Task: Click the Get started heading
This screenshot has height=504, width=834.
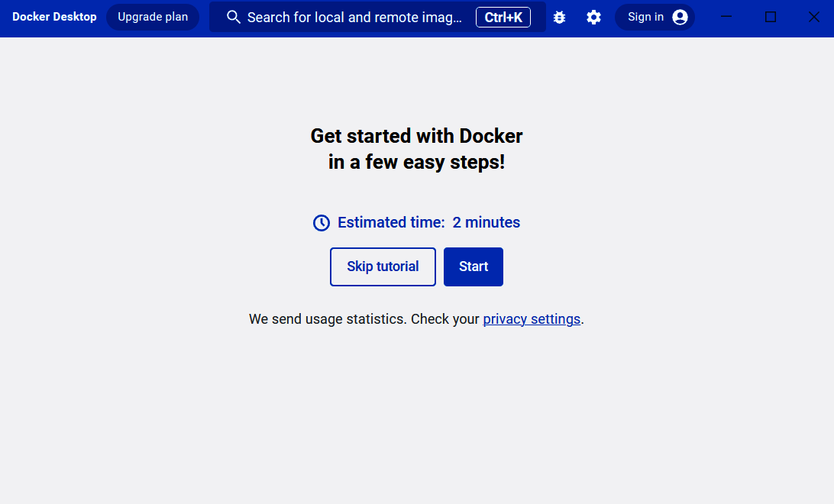Action: click(x=416, y=148)
